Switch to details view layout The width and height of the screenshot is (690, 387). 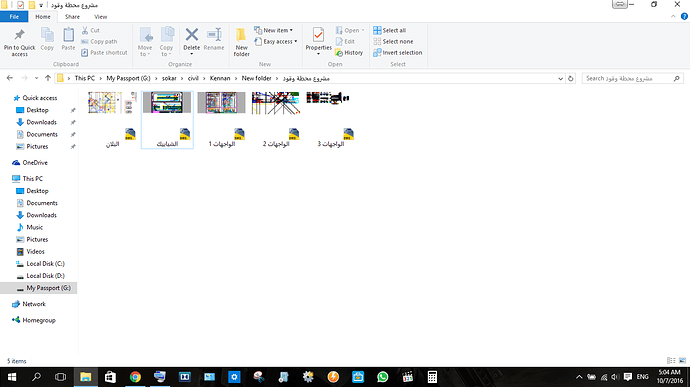click(x=671, y=361)
